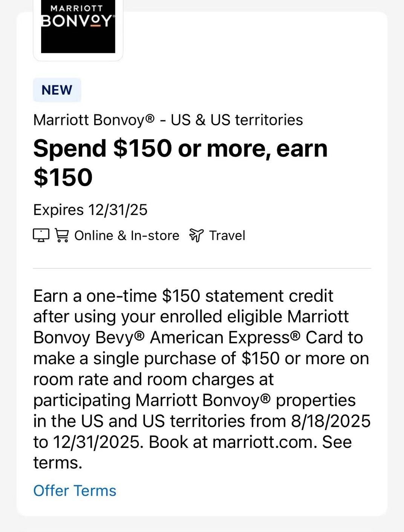Tap the Spend $150 or more headline
The width and height of the screenshot is (404, 532).
coord(181,163)
